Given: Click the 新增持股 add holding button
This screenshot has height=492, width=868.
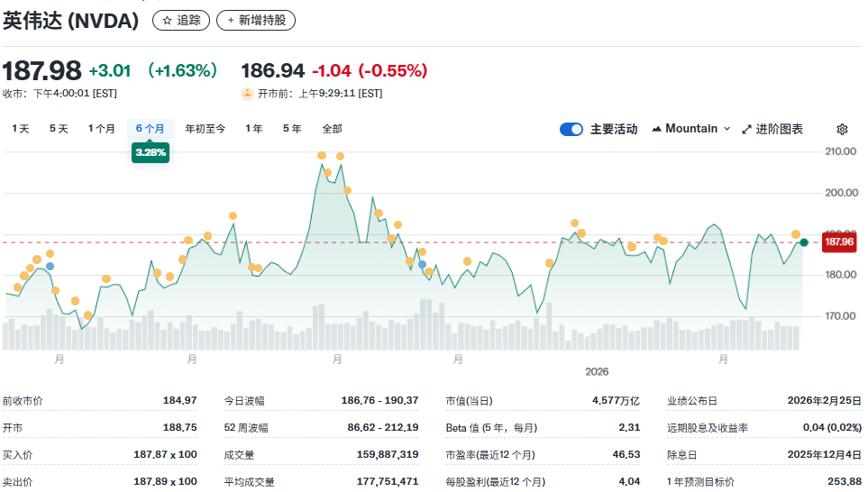Looking at the screenshot, I should tap(256, 21).
